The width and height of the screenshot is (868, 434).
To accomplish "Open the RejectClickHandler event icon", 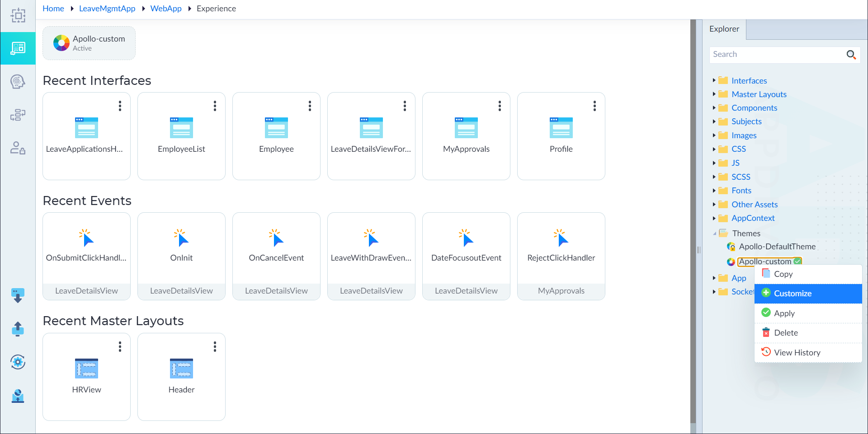I will [561, 238].
